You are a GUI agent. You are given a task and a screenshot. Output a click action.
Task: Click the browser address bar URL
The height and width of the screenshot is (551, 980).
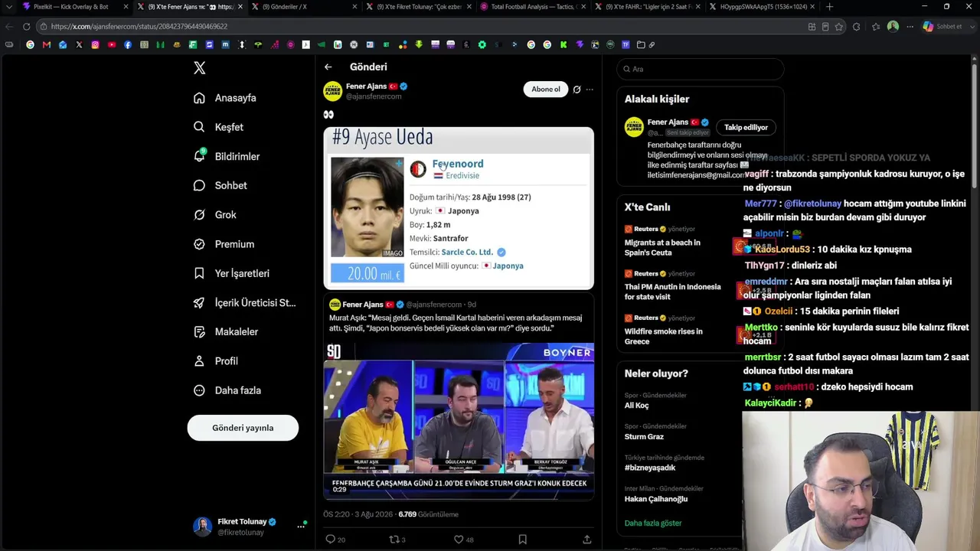click(x=139, y=26)
